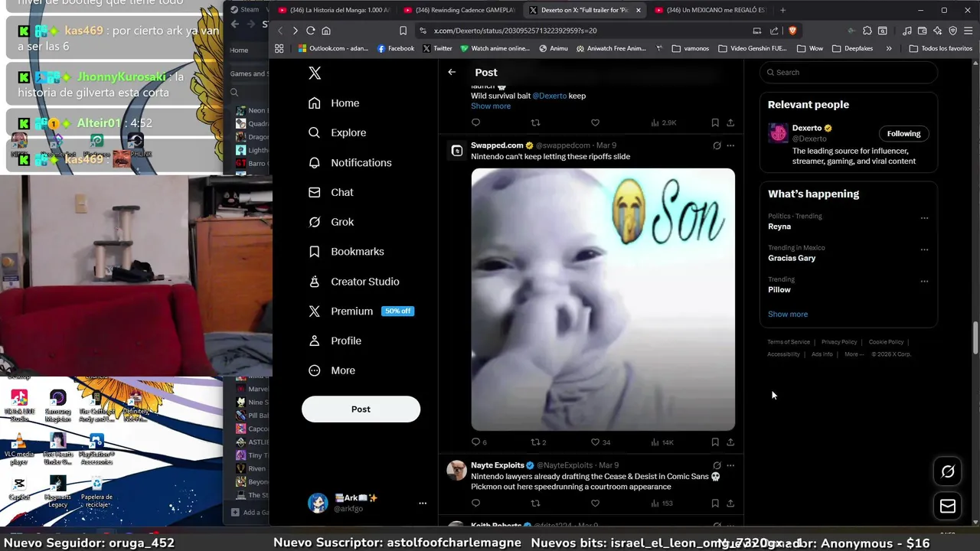The height and width of the screenshot is (551, 980).
Task: Open more options for Reyna trend
Action: coord(924,218)
